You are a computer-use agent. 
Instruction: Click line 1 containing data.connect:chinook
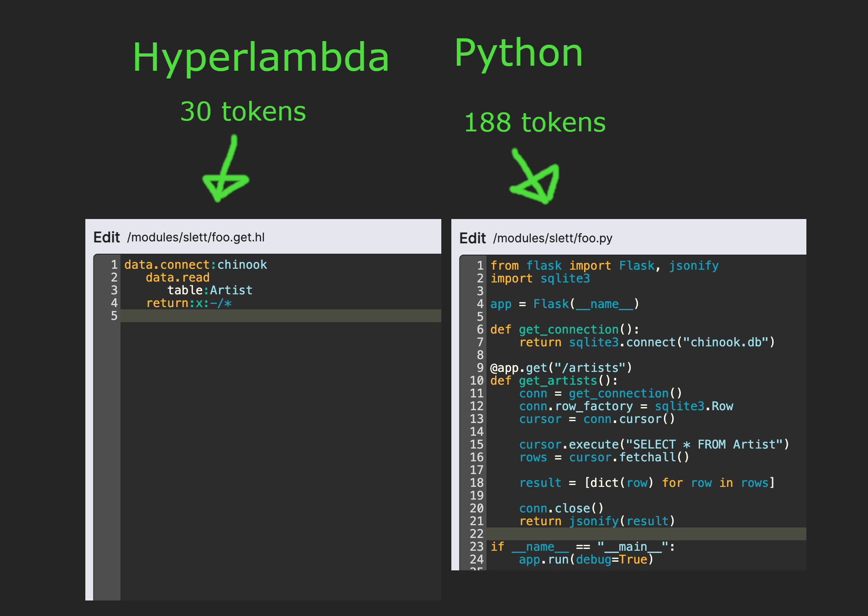coord(195,265)
